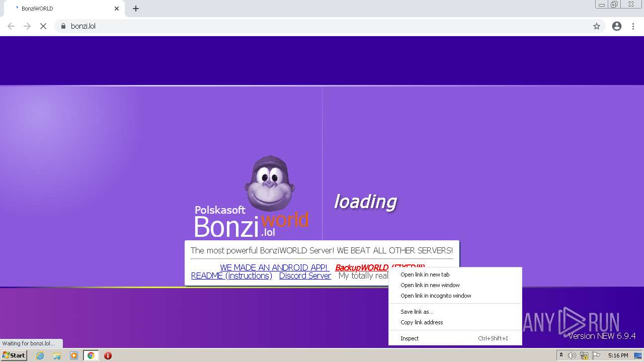Open the Discord Server link
This screenshot has height=362, width=644.
pyautogui.click(x=305, y=276)
